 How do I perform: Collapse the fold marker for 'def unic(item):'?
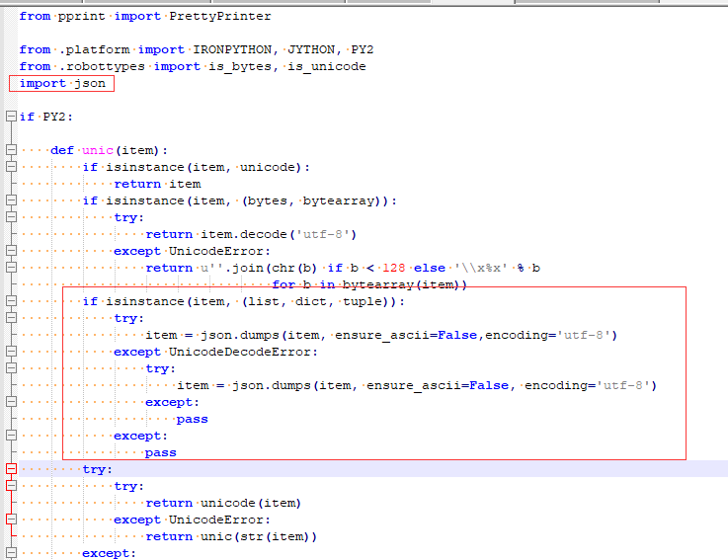pyautogui.click(x=11, y=150)
